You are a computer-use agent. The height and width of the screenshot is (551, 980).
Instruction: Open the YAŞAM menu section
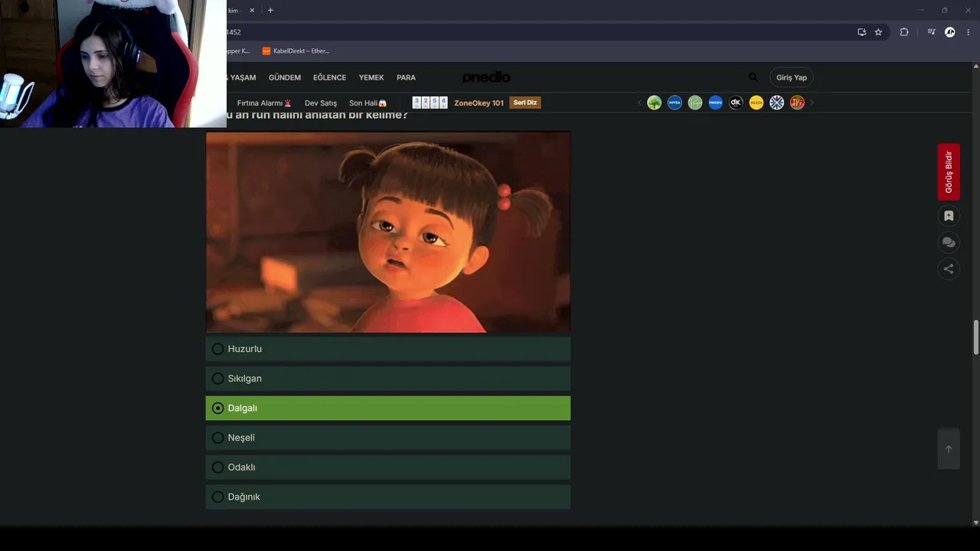242,77
